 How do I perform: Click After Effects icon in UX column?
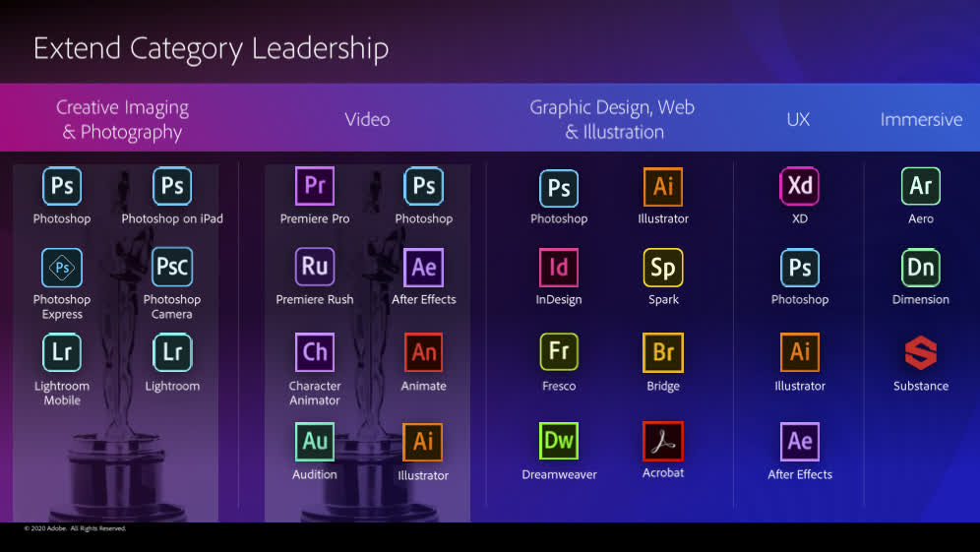coord(799,442)
